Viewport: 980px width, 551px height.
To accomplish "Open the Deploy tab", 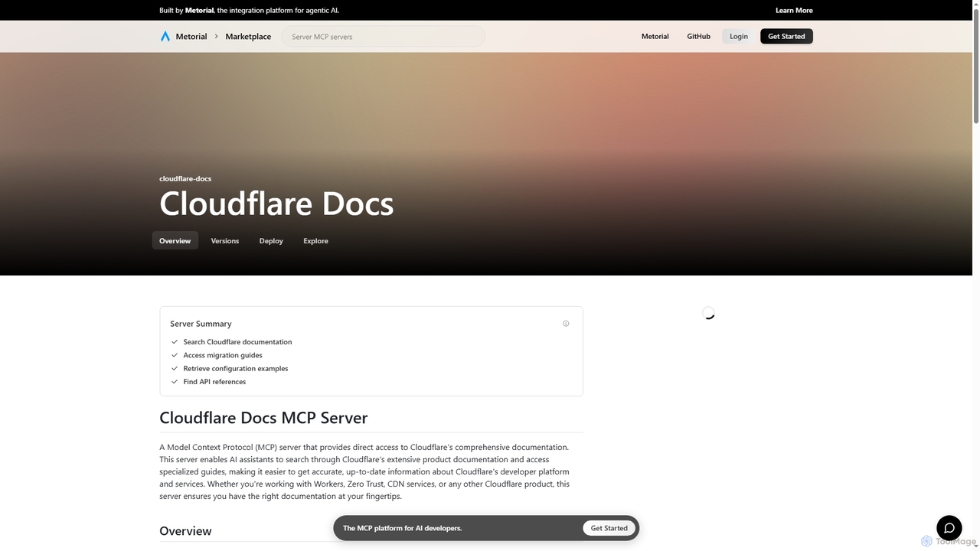I will coord(271,241).
